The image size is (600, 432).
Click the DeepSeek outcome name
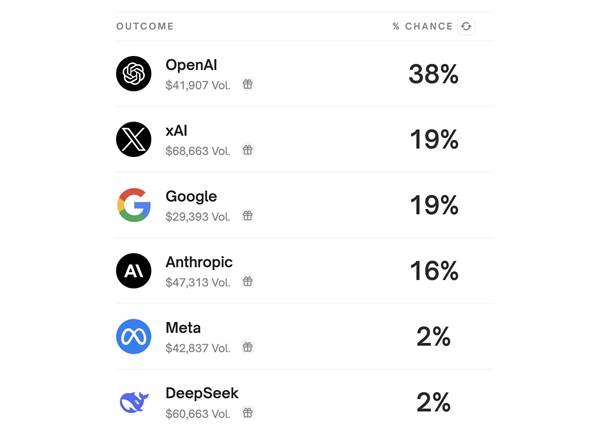202,393
